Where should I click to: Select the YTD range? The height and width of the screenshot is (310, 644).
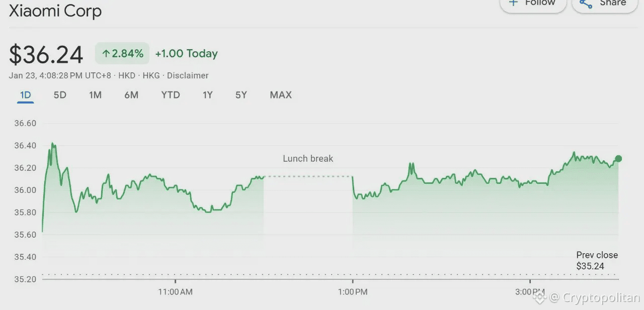(171, 95)
